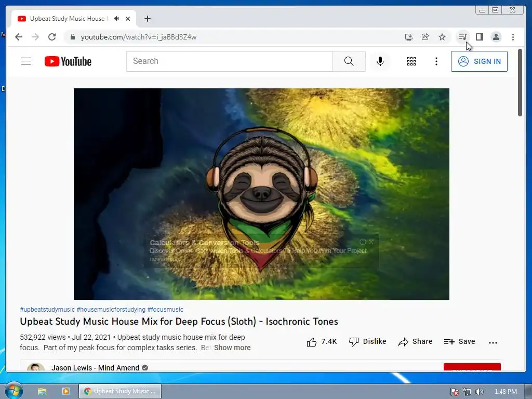Open Jason Lewis - Mind Amend channel
532x399 pixels.
95,368
